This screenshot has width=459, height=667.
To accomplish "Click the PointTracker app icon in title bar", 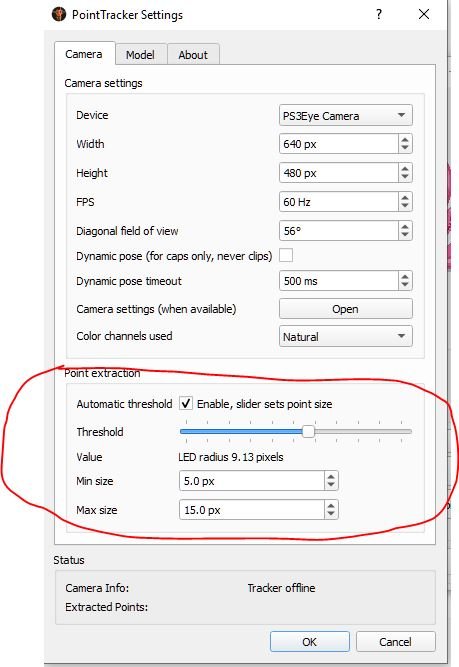I will (x=59, y=14).
